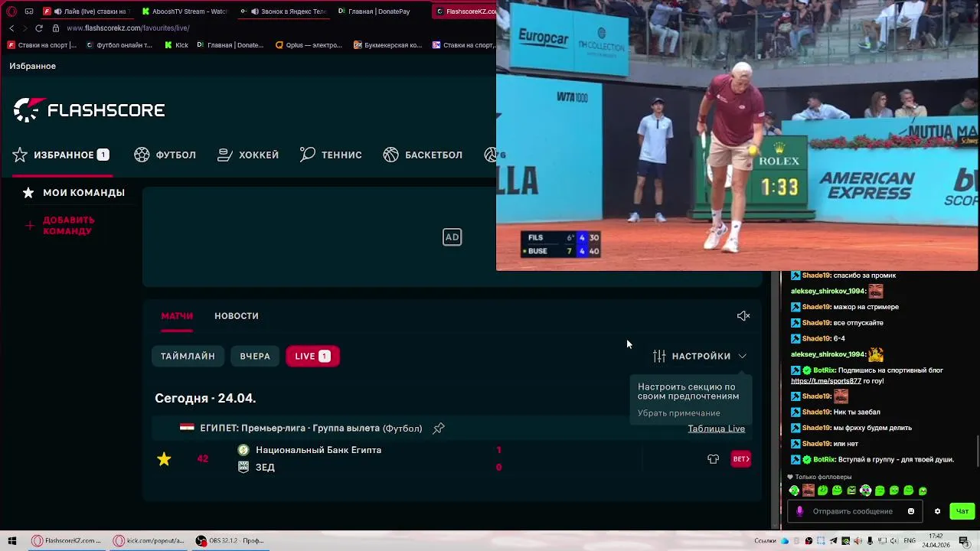This screenshot has width=980, height=551.
Task: Open the Футбол онлайн bookmark
Action: (x=119, y=45)
